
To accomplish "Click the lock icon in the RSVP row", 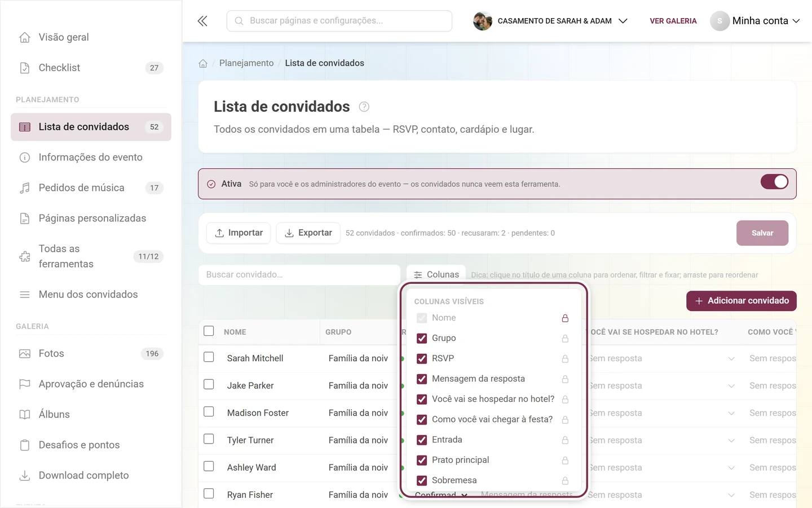I will tap(565, 359).
